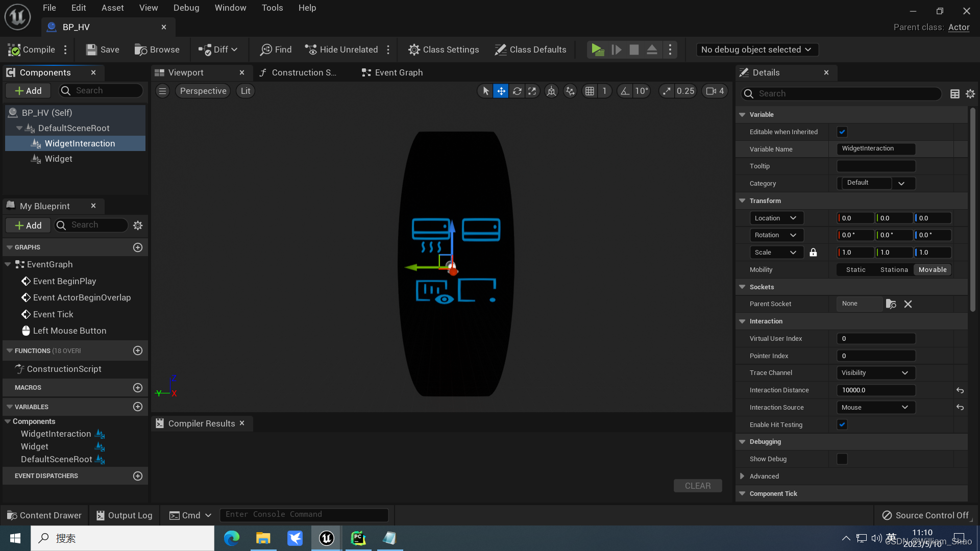Viewport: 980px width, 551px height.
Task: Collapse the Transform section
Action: (x=742, y=201)
